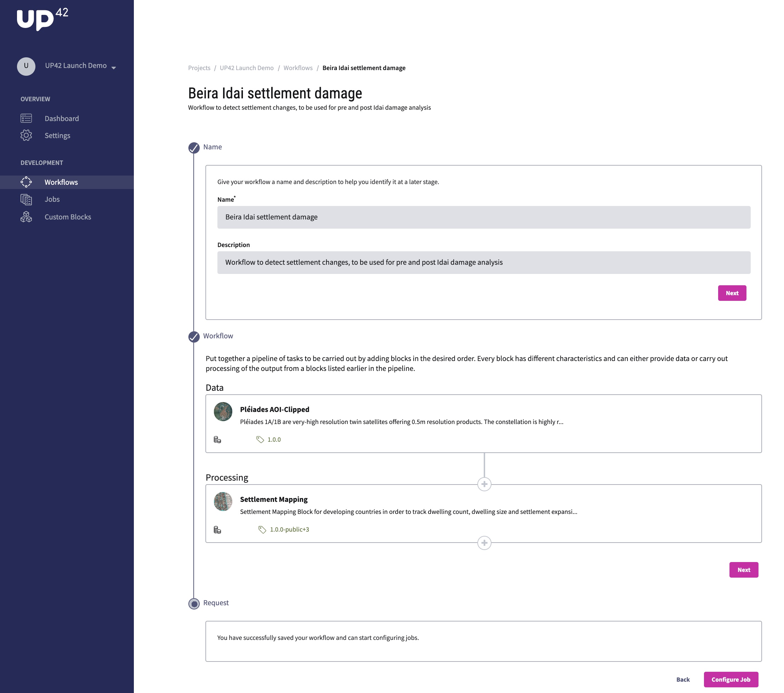The height and width of the screenshot is (693, 784).
Task: Open Custom Blocks in the sidebar
Action: coord(68,217)
